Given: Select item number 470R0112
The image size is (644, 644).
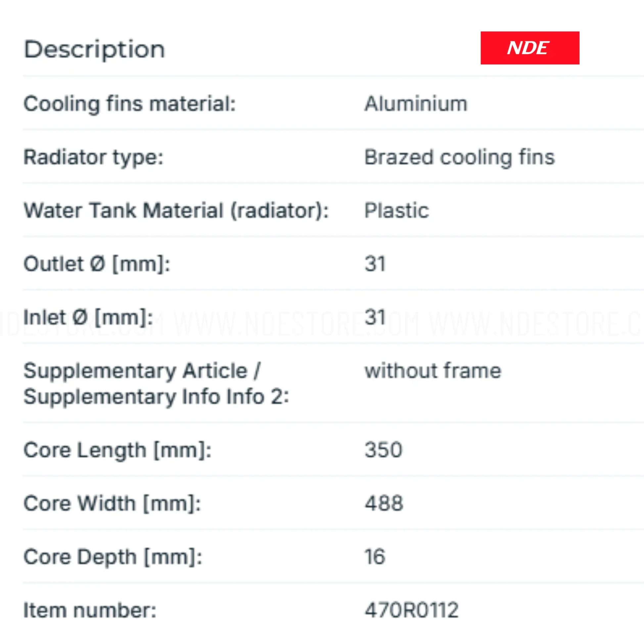Looking at the screenshot, I should click(412, 610).
